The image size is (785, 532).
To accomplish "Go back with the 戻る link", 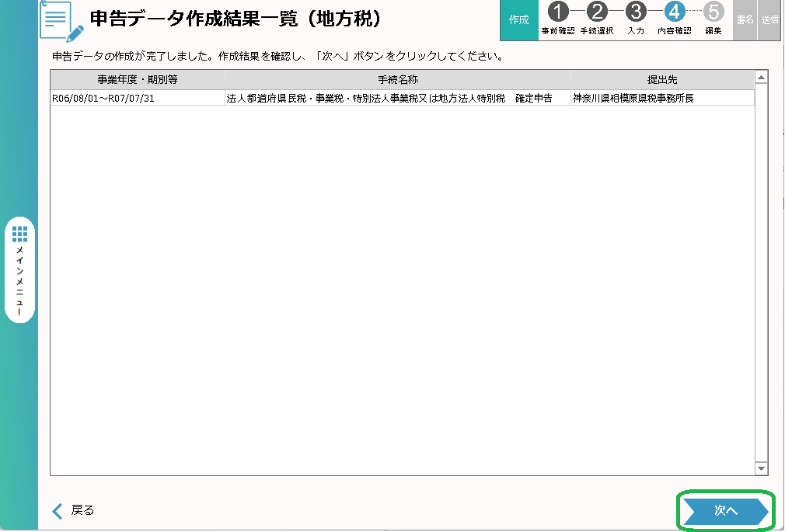I will coord(73,510).
